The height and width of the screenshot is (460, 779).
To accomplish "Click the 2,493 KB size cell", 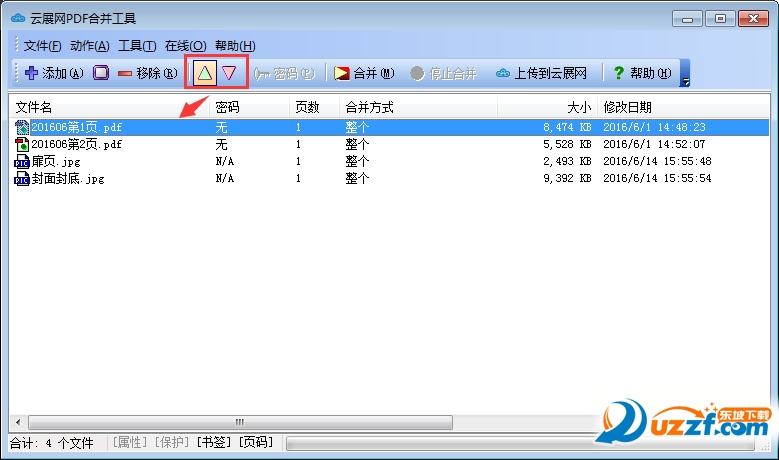I will click(x=567, y=161).
